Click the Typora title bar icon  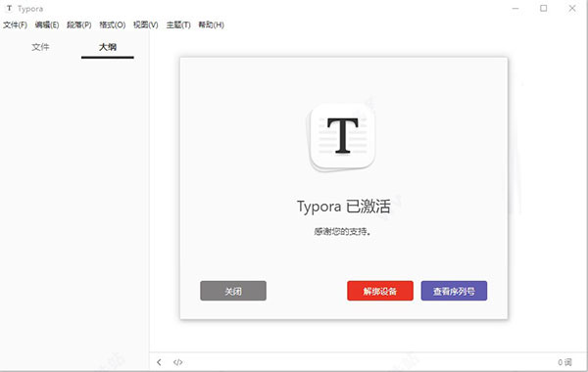pyautogui.click(x=10, y=8)
